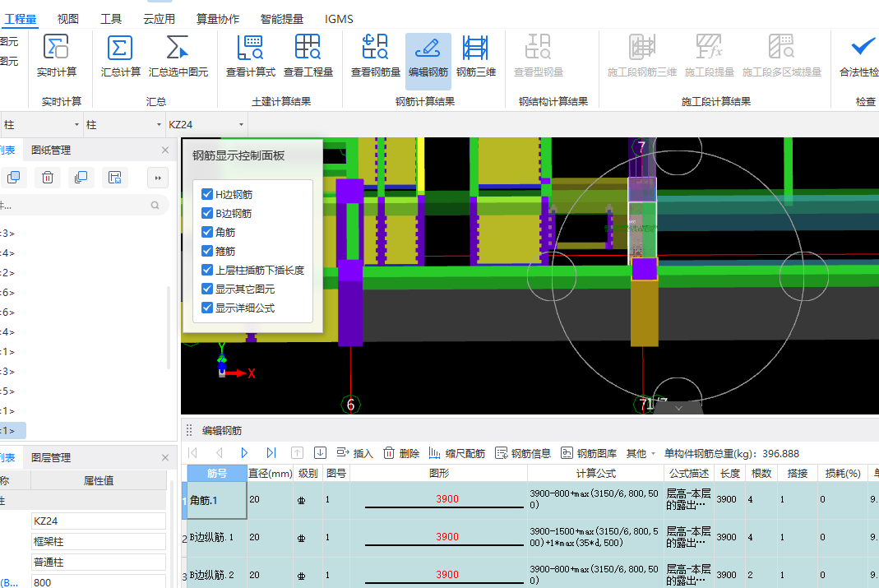Switch to the 视图 ribbon tab
Image resolution: width=879 pixels, height=588 pixels.
tap(68, 19)
